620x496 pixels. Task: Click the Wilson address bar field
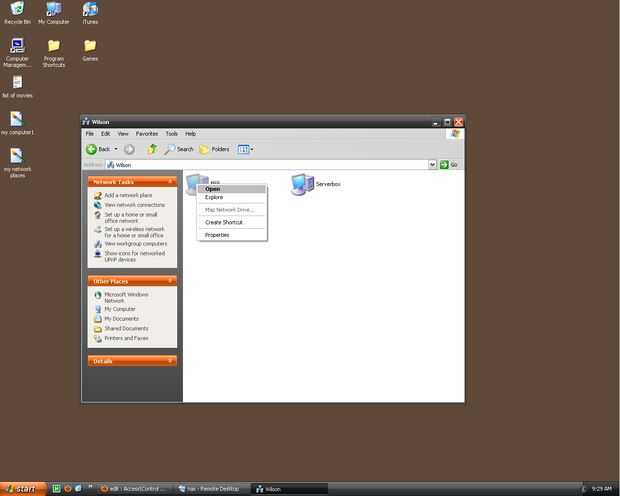267,165
